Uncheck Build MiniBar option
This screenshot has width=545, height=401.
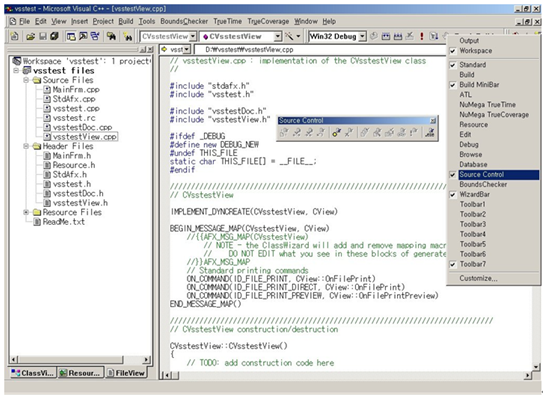tap(494, 85)
